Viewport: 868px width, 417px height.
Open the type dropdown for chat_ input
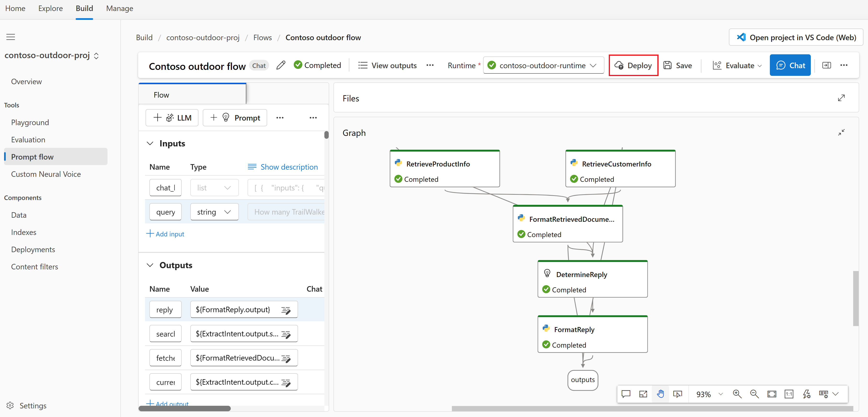[214, 188]
